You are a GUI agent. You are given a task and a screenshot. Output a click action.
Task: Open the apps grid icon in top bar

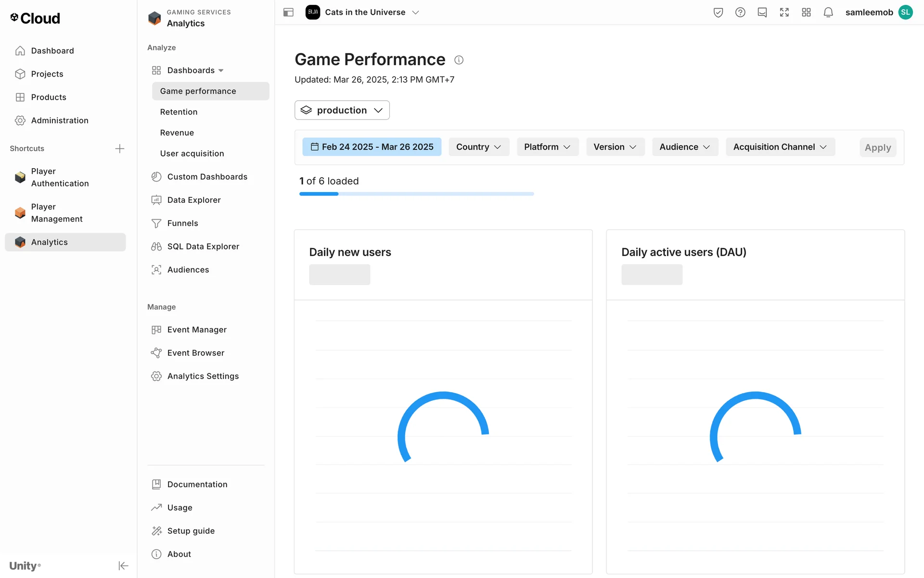tap(806, 13)
